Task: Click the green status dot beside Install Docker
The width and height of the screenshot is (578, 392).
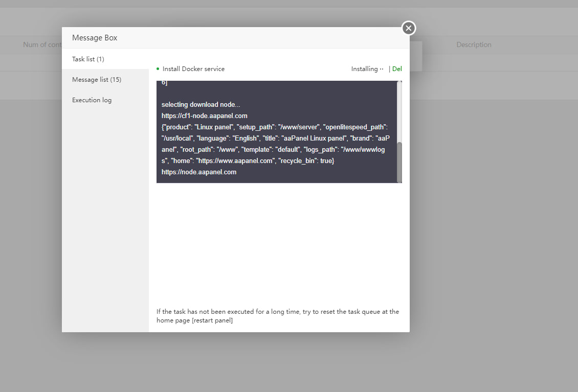Action: (158, 69)
